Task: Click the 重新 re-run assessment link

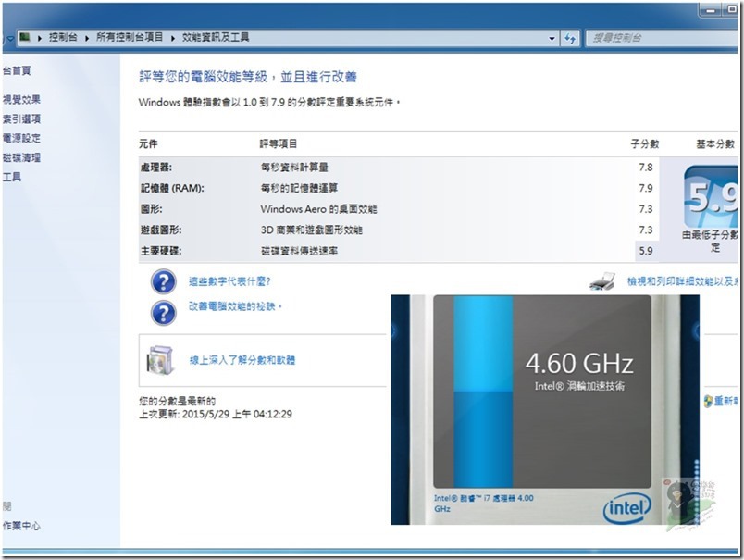Action: 726,402
